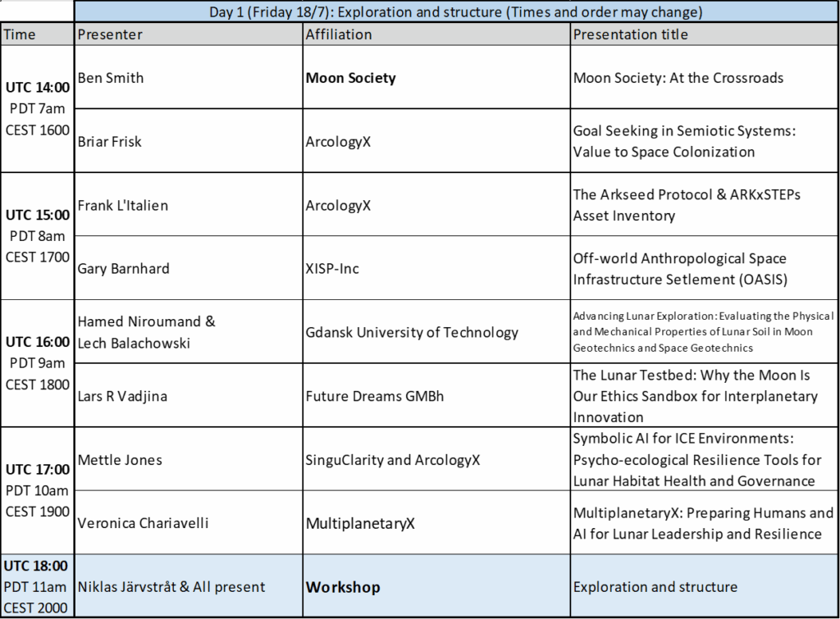Click 'Times and order may change' note
This screenshot has height=619, width=840.
(x=604, y=13)
